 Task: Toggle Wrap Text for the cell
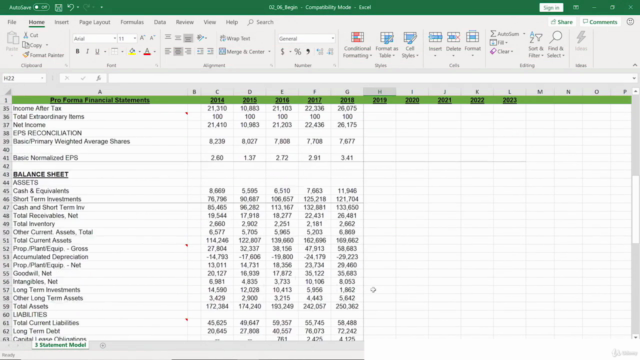pos(235,38)
